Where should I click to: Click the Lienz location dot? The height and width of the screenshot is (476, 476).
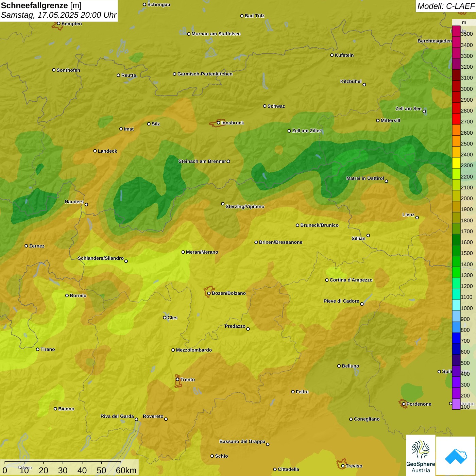[x=417, y=218]
